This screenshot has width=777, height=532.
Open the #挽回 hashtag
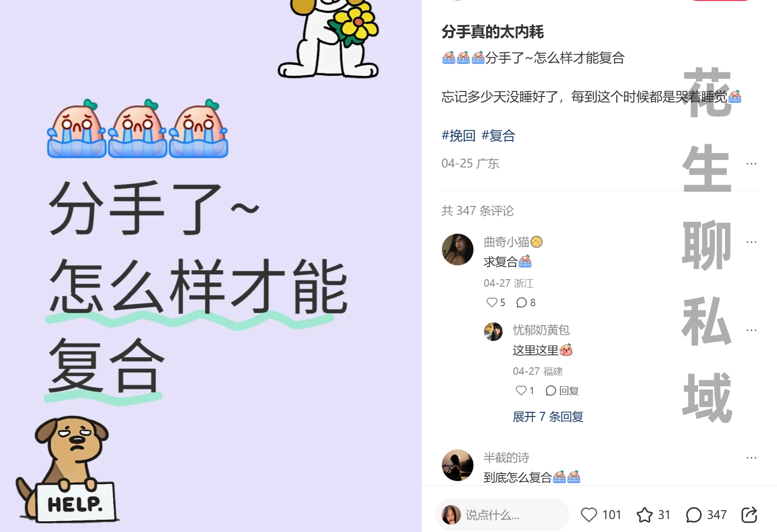pyautogui.click(x=459, y=135)
